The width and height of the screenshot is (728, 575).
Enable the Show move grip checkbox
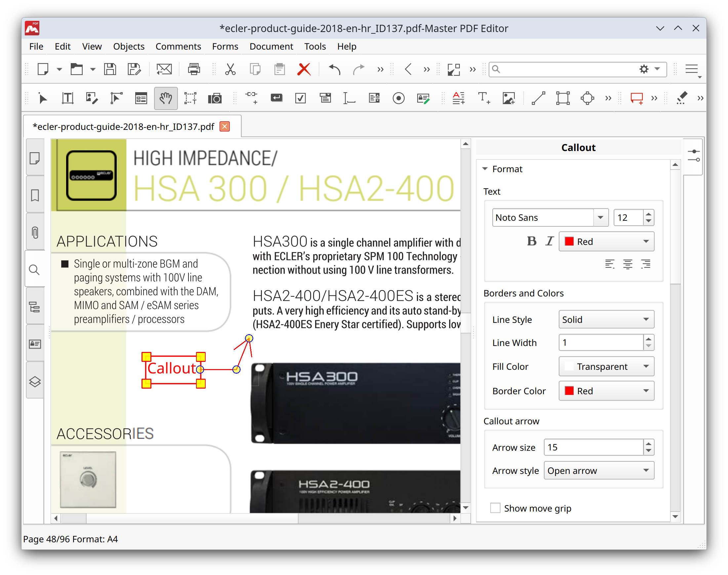coord(495,508)
